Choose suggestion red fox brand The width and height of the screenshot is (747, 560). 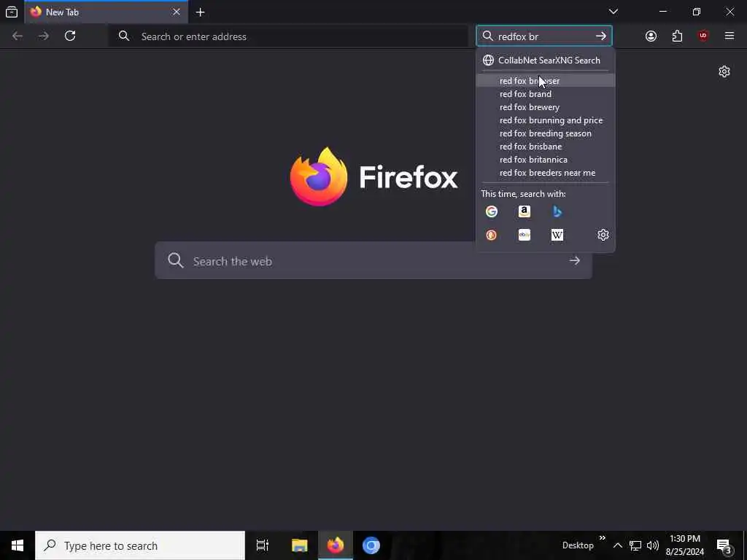[546, 94]
